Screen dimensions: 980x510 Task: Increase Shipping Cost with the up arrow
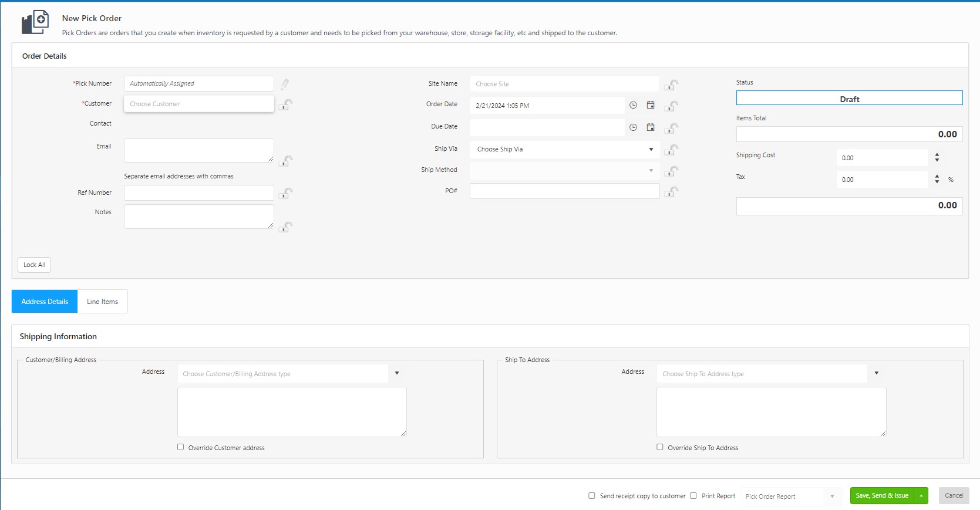[x=937, y=155]
